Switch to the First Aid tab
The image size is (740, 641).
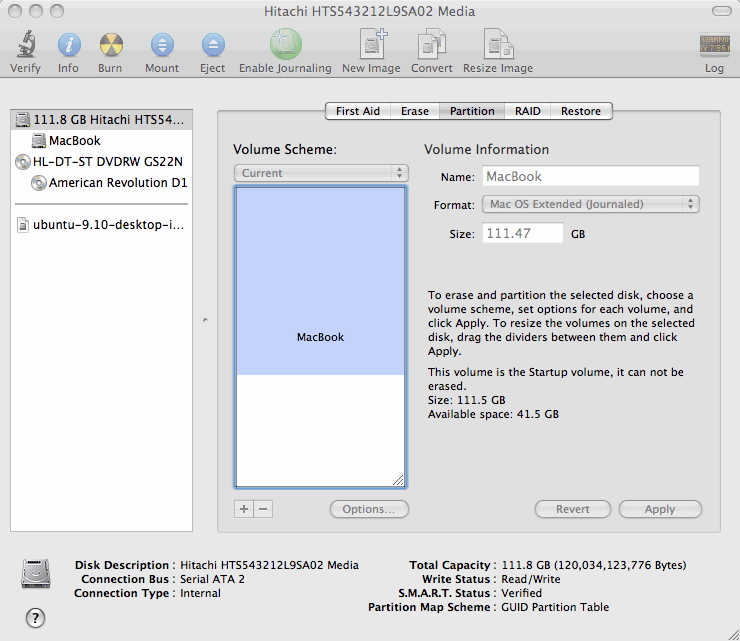(358, 111)
